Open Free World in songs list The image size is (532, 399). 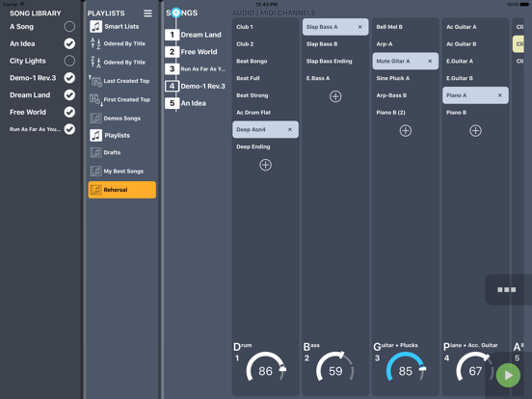click(199, 52)
